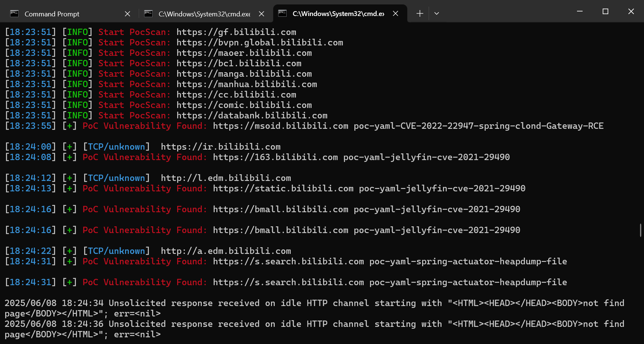Click the Command Prompt tab's terminal icon
Image resolution: width=644 pixels, height=344 pixels.
click(x=15, y=14)
